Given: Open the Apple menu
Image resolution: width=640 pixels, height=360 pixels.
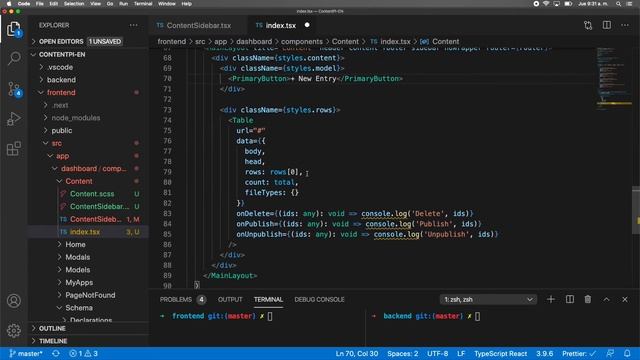Looking at the screenshot, I should [9, 4].
